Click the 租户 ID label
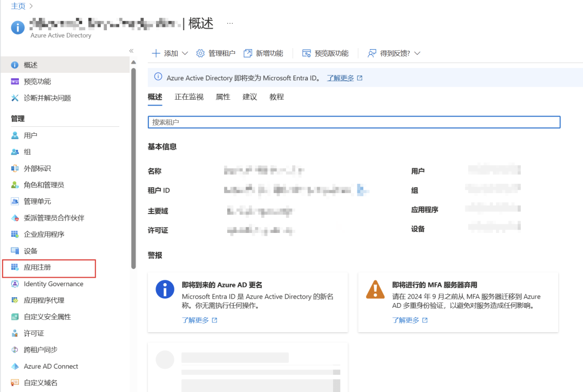The height and width of the screenshot is (392, 583). (159, 190)
